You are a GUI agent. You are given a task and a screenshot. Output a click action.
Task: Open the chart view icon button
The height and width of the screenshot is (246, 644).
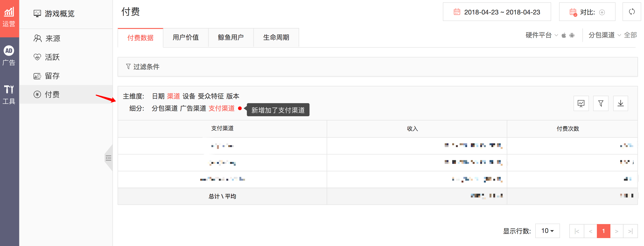(581, 103)
